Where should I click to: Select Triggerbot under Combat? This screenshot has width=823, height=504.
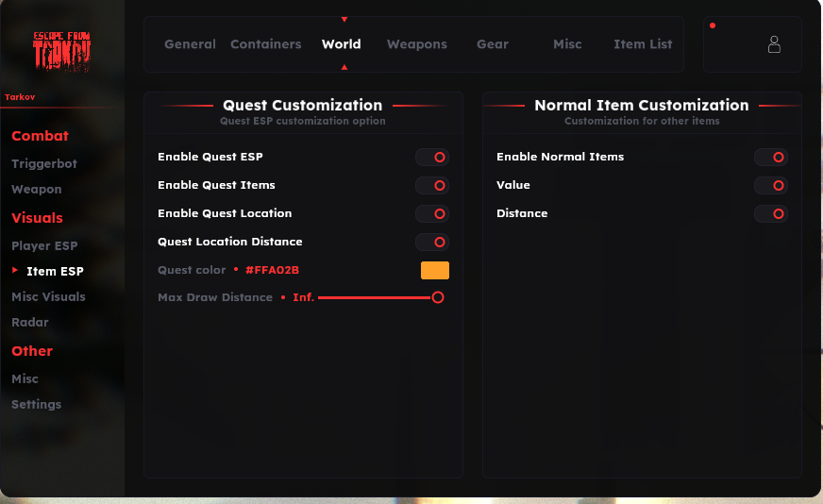[x=44, y=164]
